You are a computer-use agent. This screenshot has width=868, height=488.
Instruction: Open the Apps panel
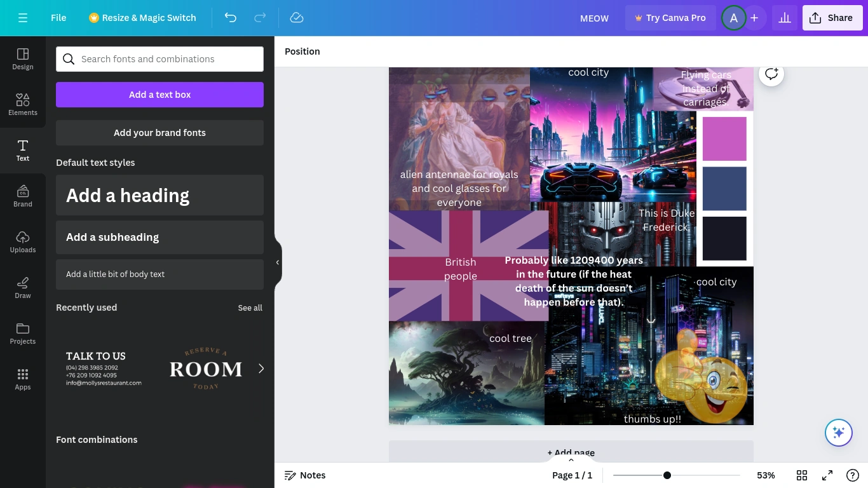pyautogui.click(x=22, y=379)
